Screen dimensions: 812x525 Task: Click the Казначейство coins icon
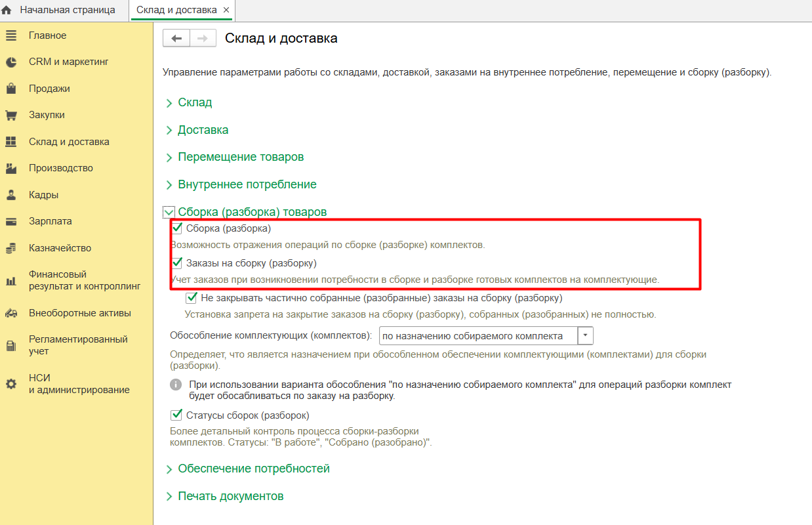11,249
